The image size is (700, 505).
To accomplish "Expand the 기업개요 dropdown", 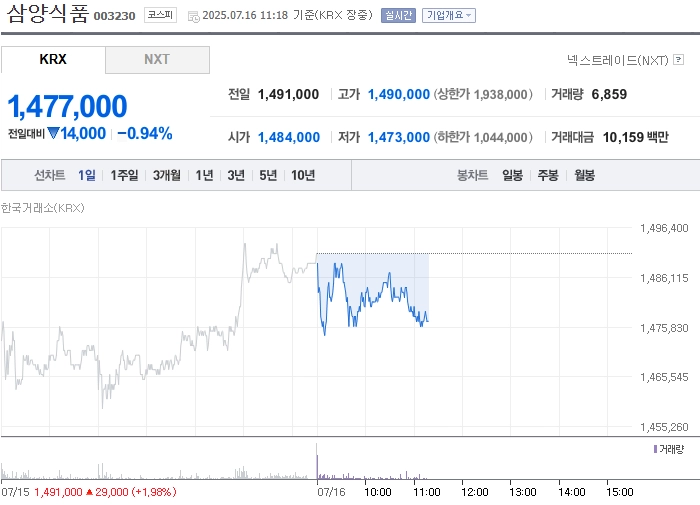I will tap(449, 16).
